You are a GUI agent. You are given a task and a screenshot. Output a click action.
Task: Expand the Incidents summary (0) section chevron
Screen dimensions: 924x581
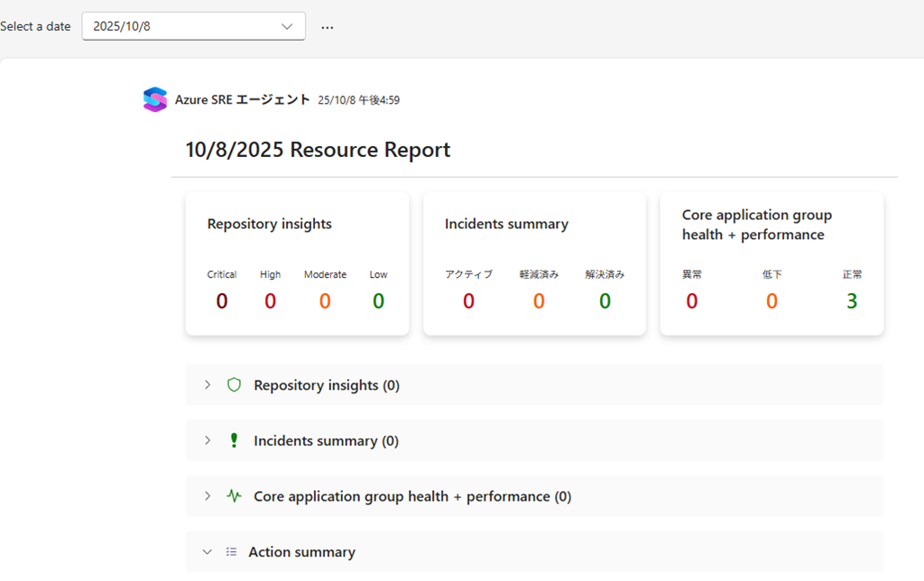[208, 441]
